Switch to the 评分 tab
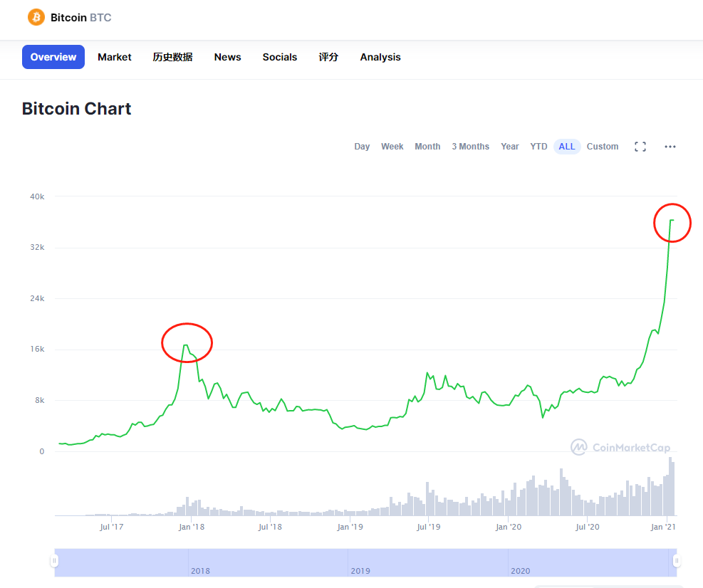 [x=328, y=57]
